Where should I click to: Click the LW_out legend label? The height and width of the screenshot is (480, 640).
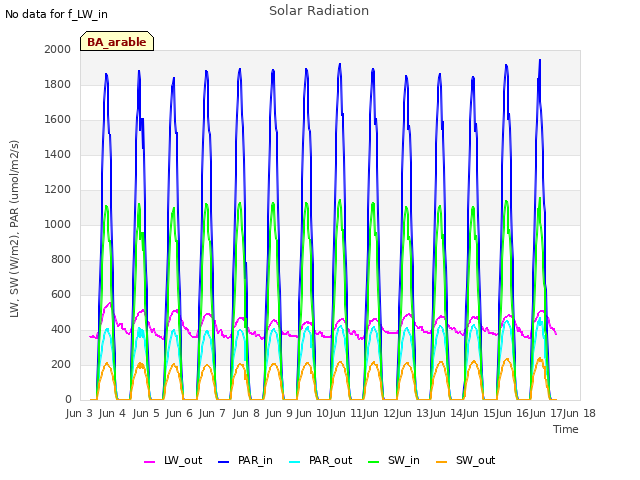tap(183, 460)
